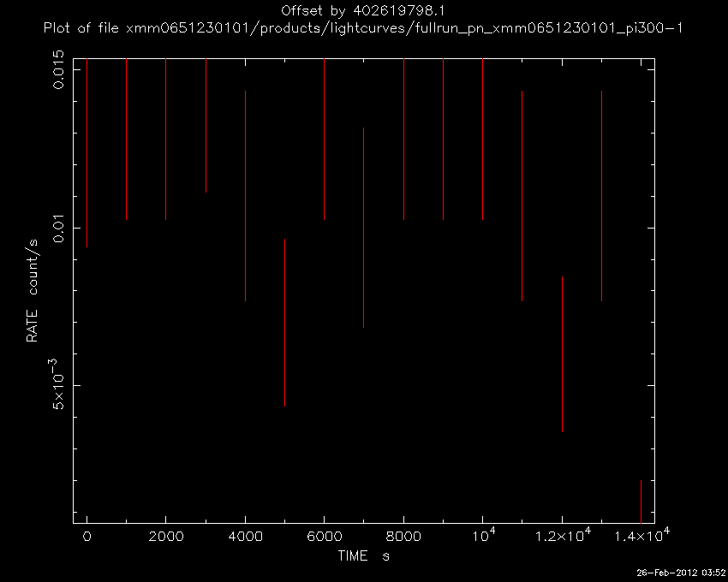The image size is (728, 582).
Task: Click the red error bar at time 11000
Action: [522, 196]
